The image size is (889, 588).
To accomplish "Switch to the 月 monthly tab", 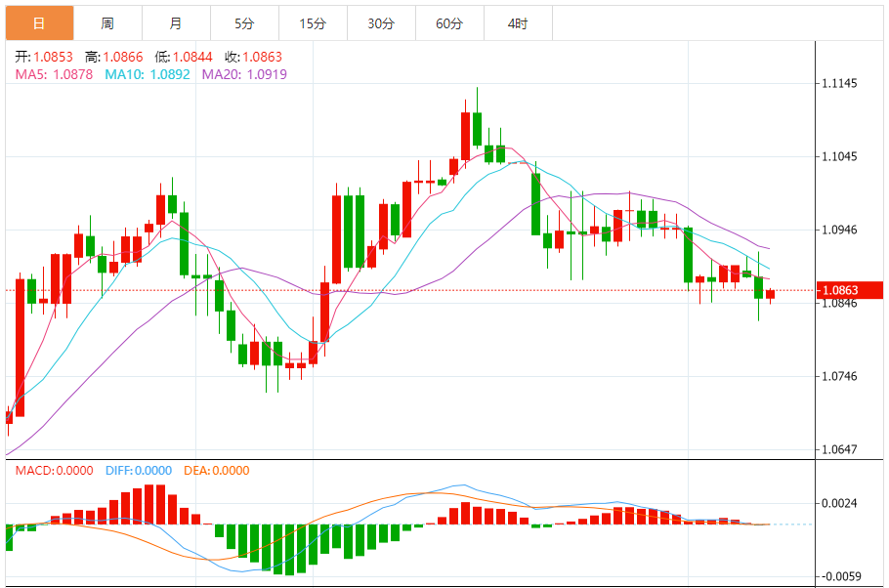I will (x=176, y=23).
